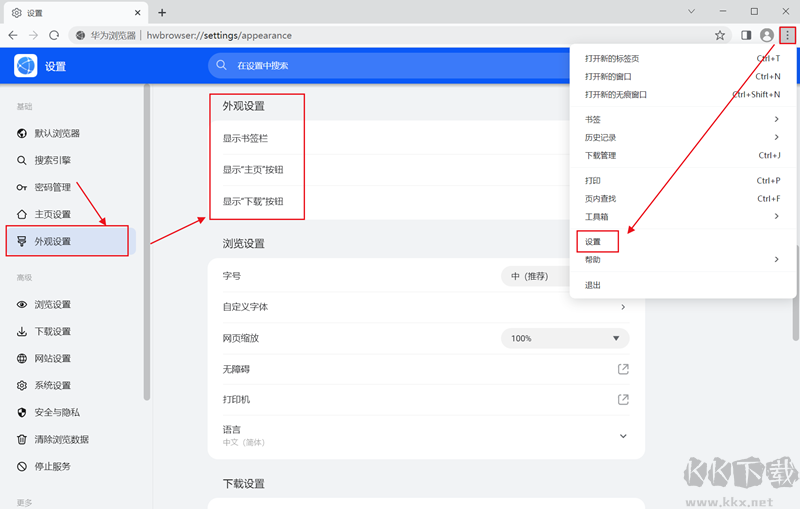Click the Huawei browser logo in header

click(26, 66)
